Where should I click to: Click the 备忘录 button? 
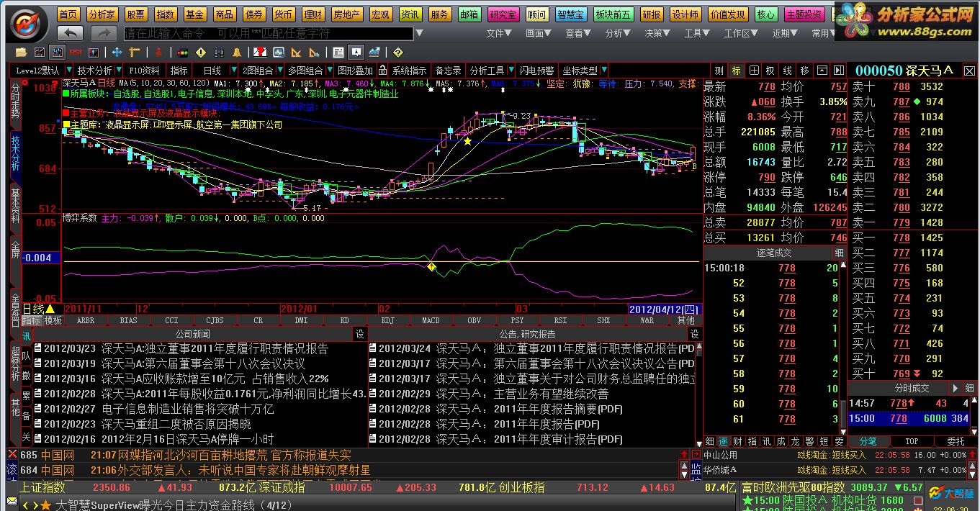pos(449,71)
